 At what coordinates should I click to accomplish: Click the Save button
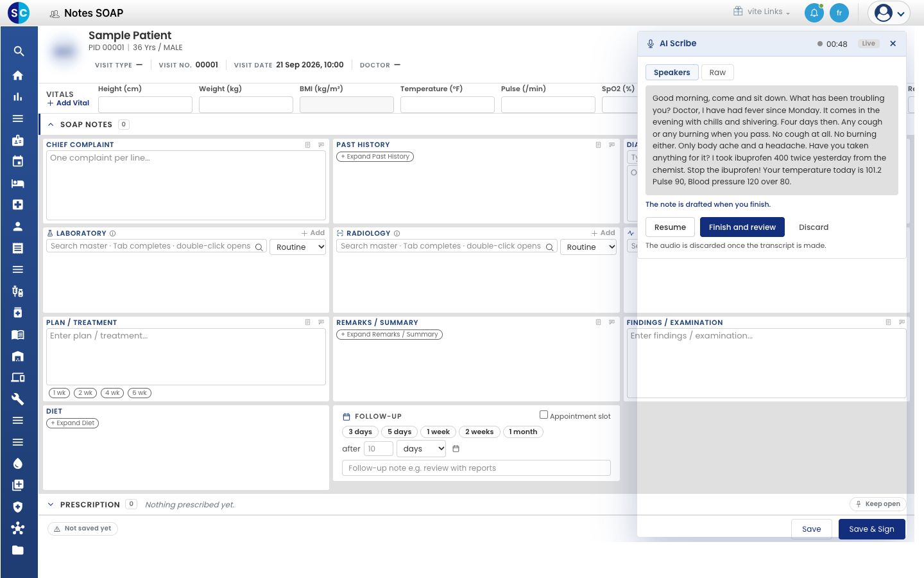click(x=811, y=529)
